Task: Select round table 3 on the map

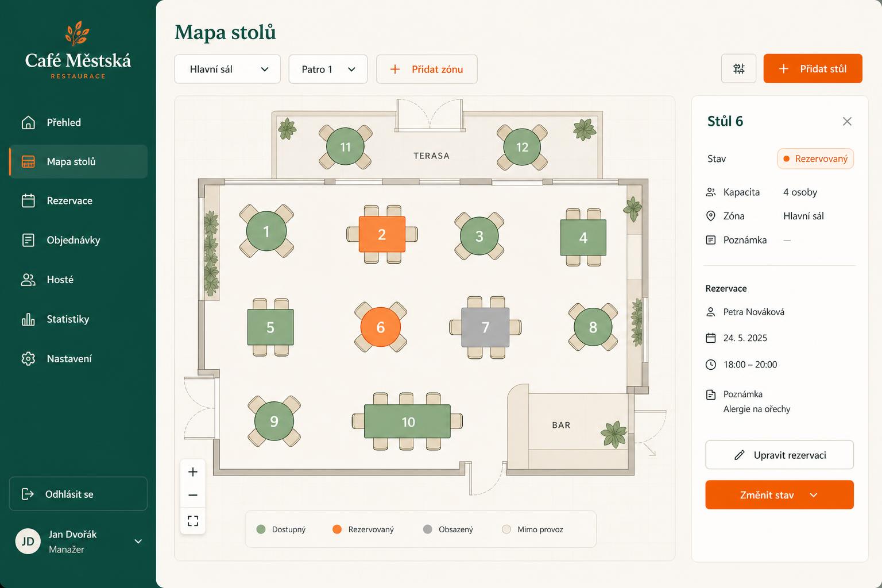Action: pos(479,236)
